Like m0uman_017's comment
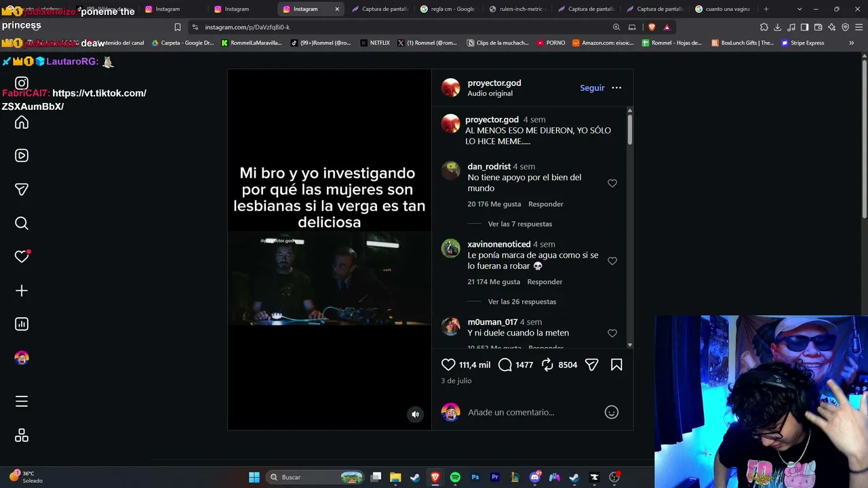868x488 pixels. tap(612, 333)
